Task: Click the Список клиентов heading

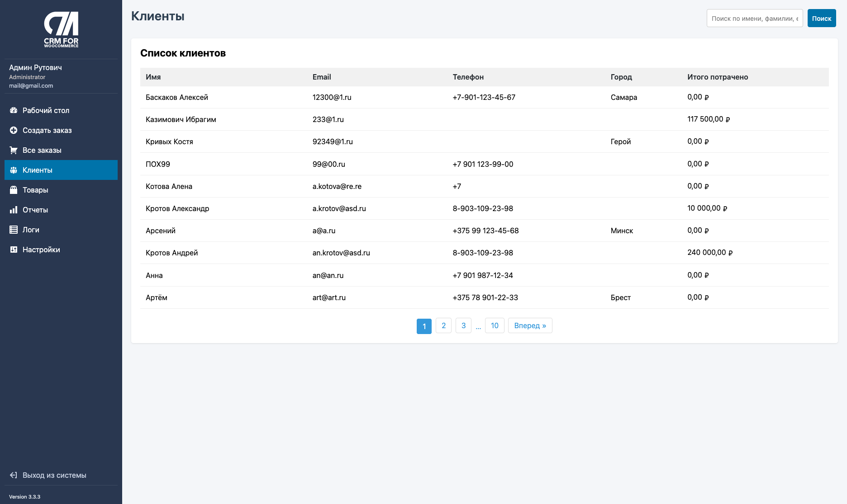Action: click(183, 53)
